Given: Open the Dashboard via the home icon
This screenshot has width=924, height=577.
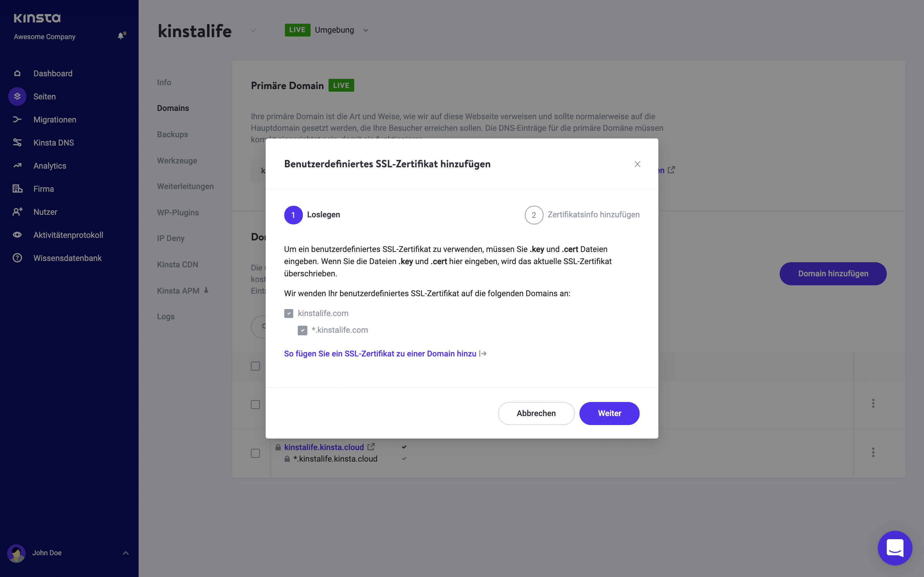Looking at the screenshot, I should (17, 73).
